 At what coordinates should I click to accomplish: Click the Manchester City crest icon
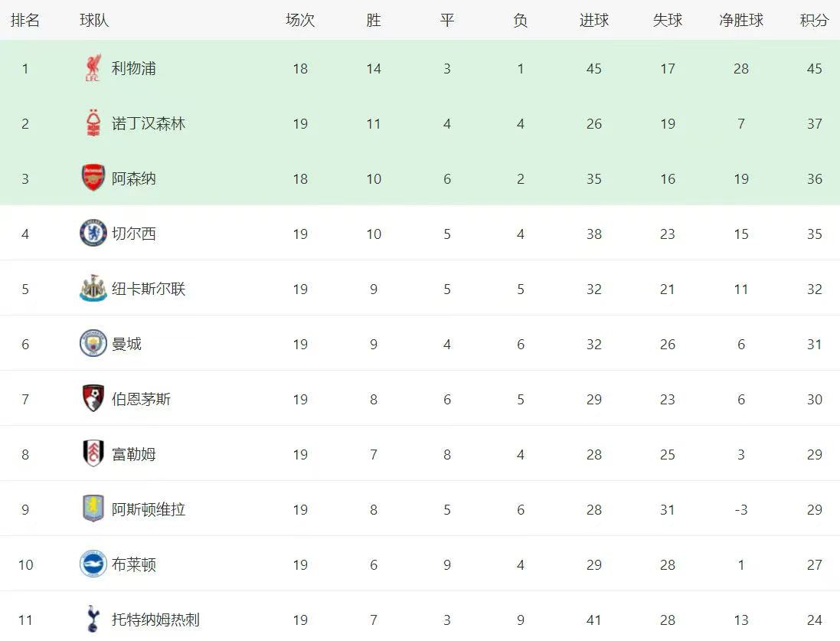(x=93, y=344)
